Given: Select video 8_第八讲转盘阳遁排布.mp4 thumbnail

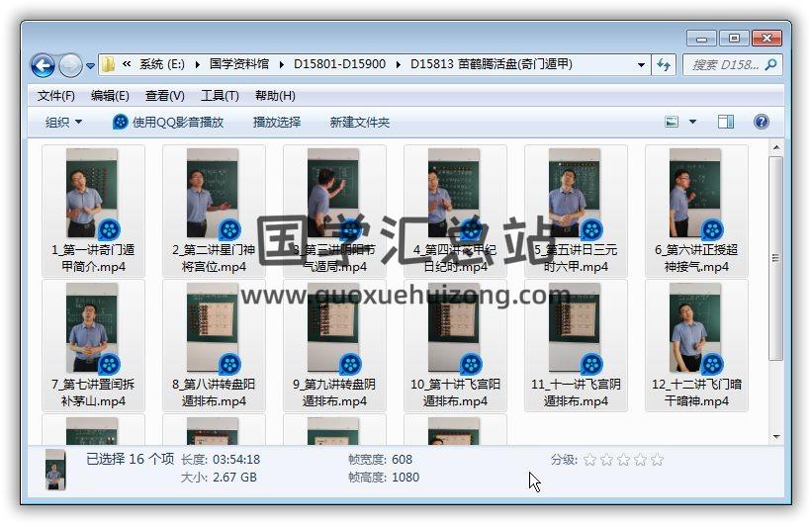Looking at the screenshot, I should (x=213, y=327).
